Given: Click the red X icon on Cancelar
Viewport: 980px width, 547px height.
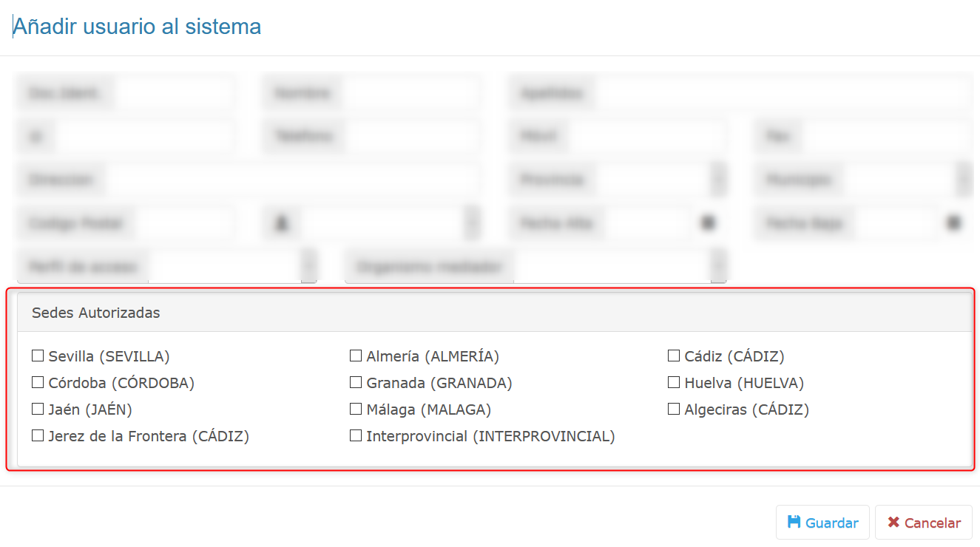Looking at the screenshot, I should coord(893,522).
